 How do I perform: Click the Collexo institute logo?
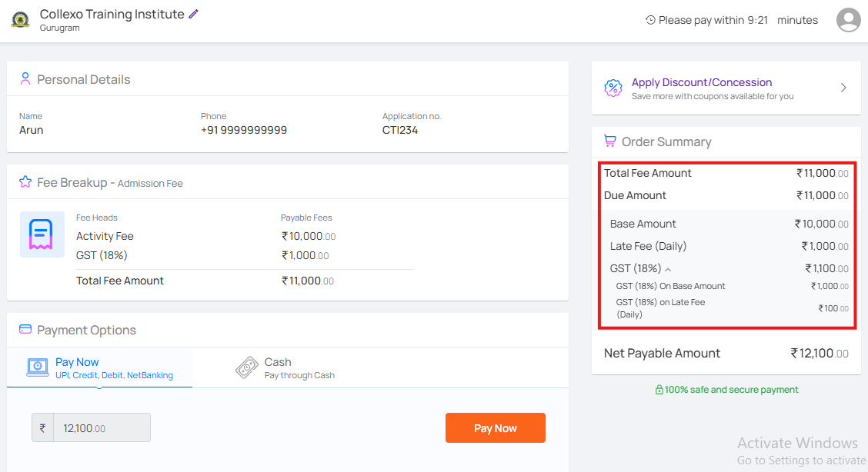click(x=20, y=20)
